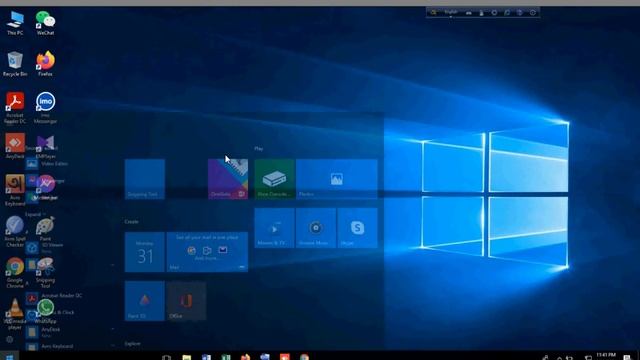Open Firefox desktop shortcut

coord(45,64)
